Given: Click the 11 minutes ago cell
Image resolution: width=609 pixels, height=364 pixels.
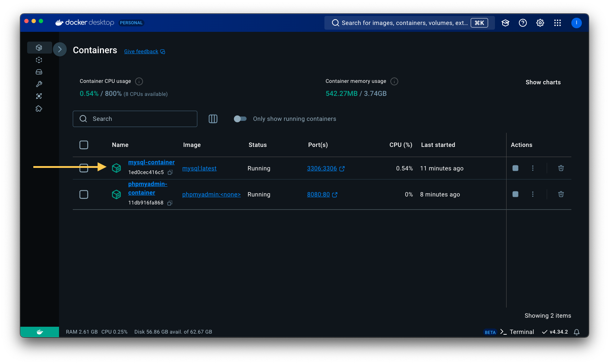Looking at the screenshot, I should [x=442, y=168].
